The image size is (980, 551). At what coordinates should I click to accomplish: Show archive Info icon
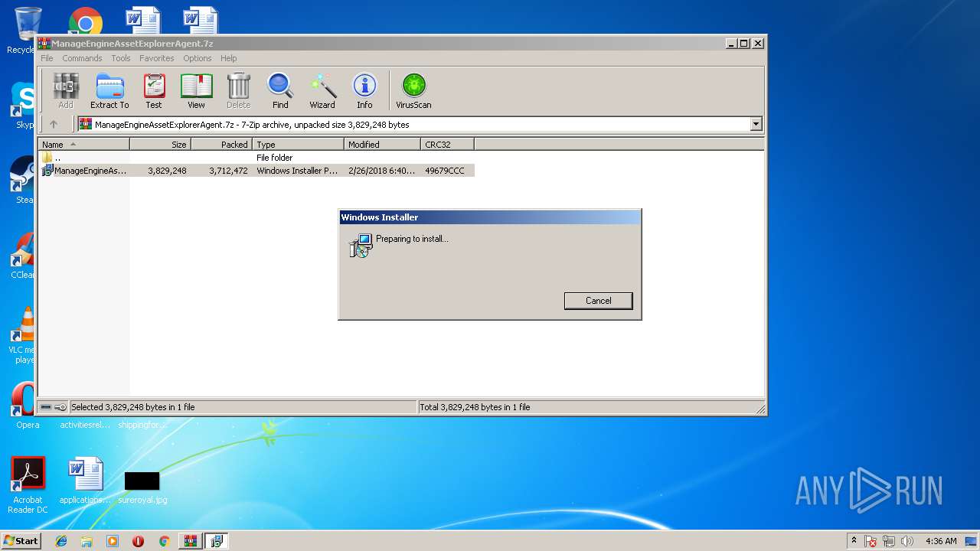point(364,91)
